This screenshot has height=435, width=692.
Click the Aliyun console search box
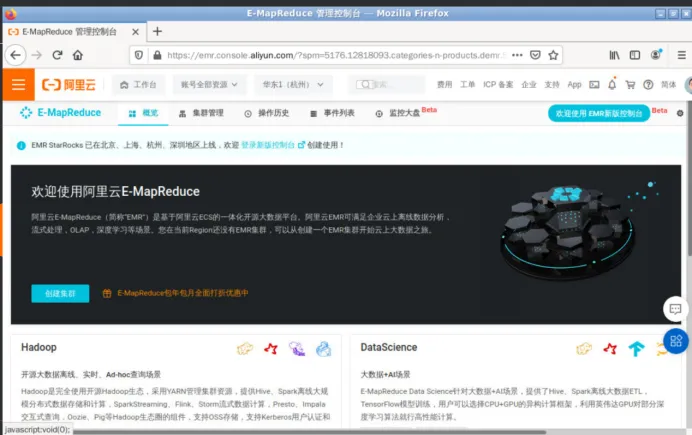pyautogui.click(x=387, y=84)
